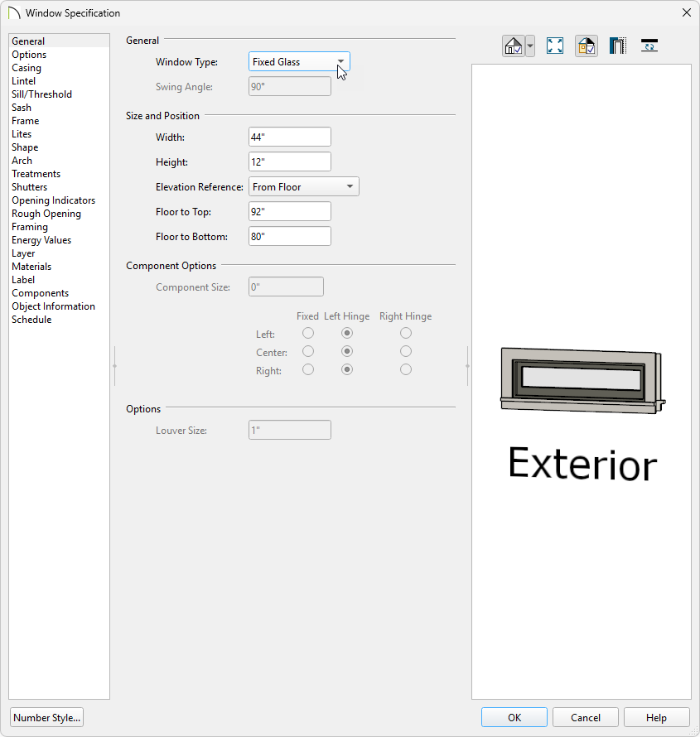This screenshot has height=737, width=700.
Task: Click the Louver Size field
Action: [x=290, y=430]
